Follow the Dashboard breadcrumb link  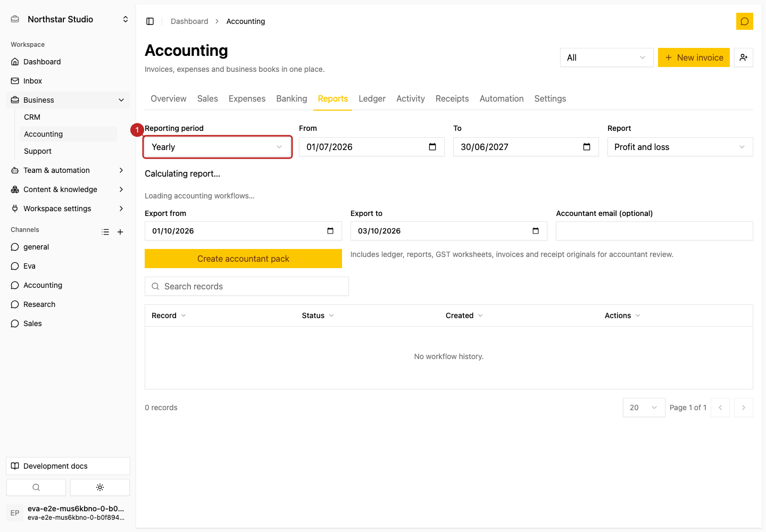tap(189, 21)
